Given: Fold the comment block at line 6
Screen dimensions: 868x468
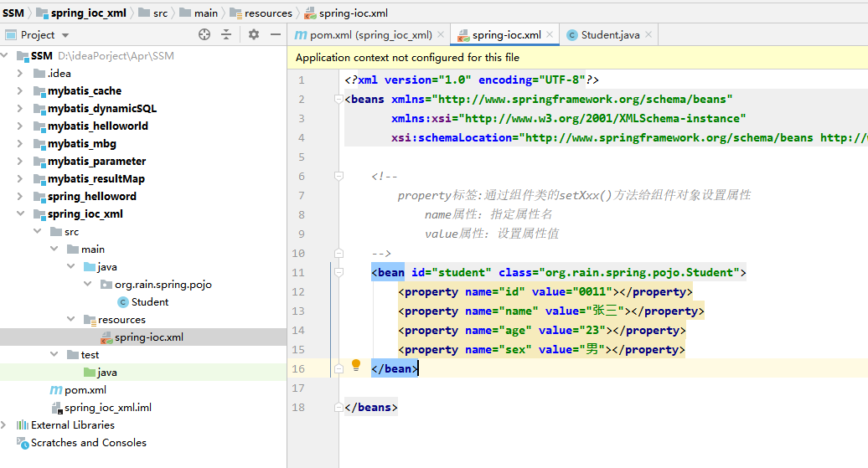Looking at the screenshot, I should tap(338, 176).
